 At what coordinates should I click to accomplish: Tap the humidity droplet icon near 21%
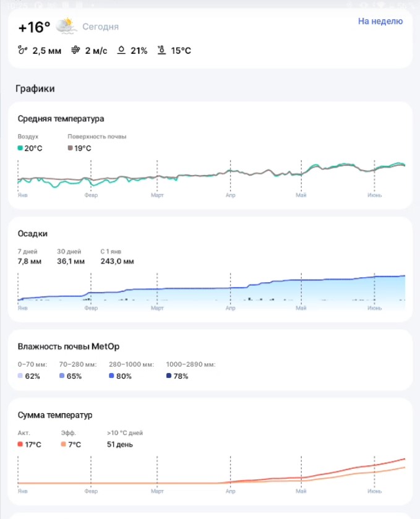(121, 50)
